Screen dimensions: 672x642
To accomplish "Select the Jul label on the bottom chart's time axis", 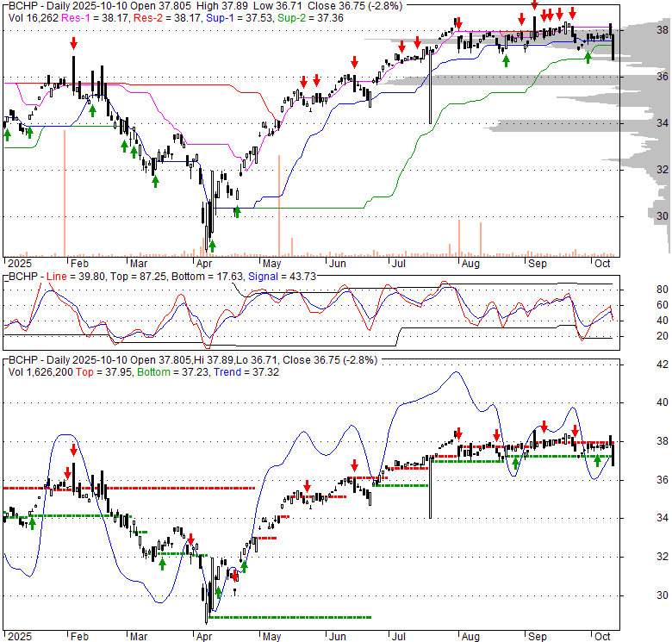I will tap(397, 635).
